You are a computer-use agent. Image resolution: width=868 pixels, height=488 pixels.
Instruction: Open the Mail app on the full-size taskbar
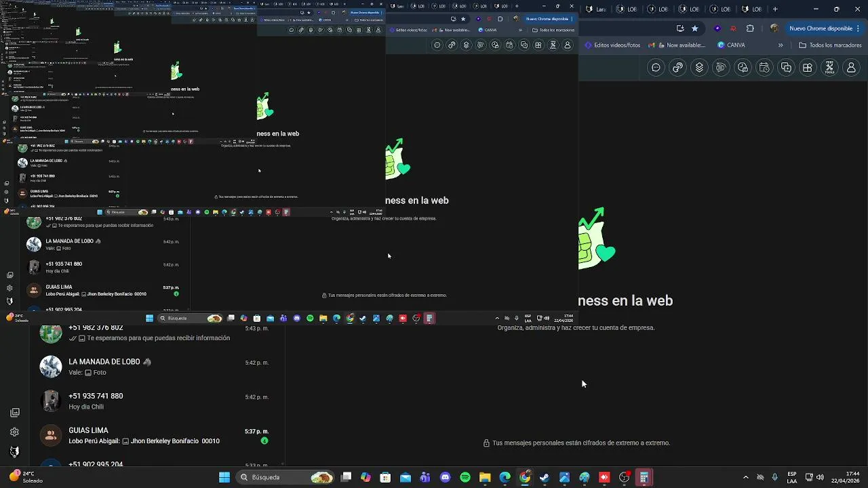(406, 477)
